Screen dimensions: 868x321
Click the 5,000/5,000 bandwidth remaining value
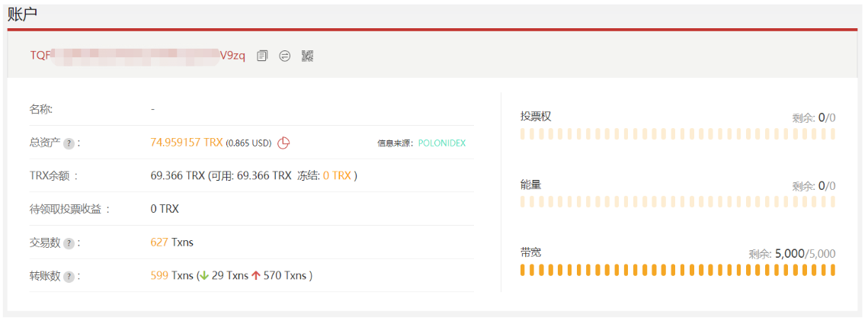point(805,254)
